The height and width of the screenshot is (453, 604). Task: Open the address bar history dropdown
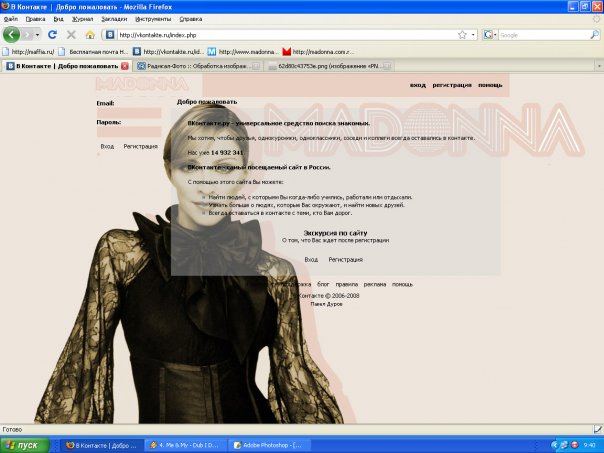point(473,35)
